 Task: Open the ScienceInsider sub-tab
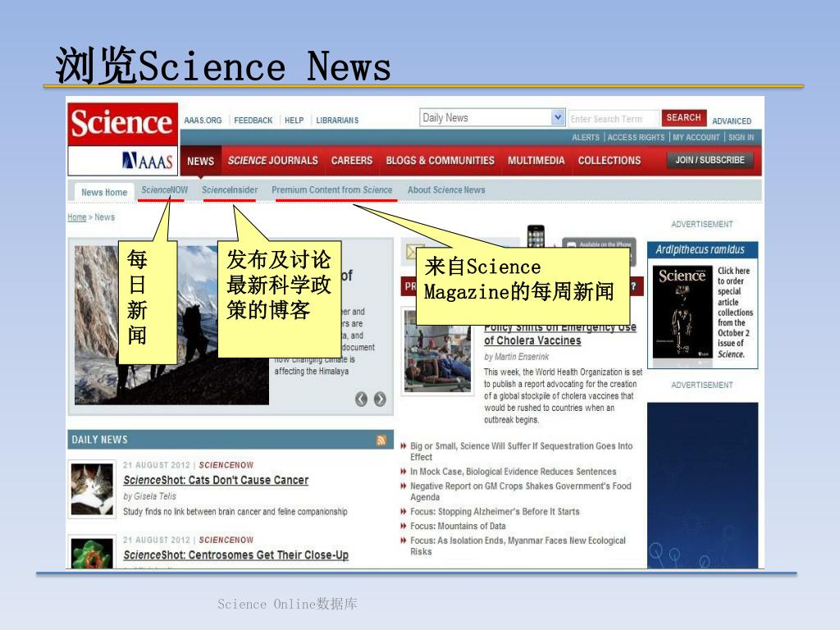(x=230, y=190)
